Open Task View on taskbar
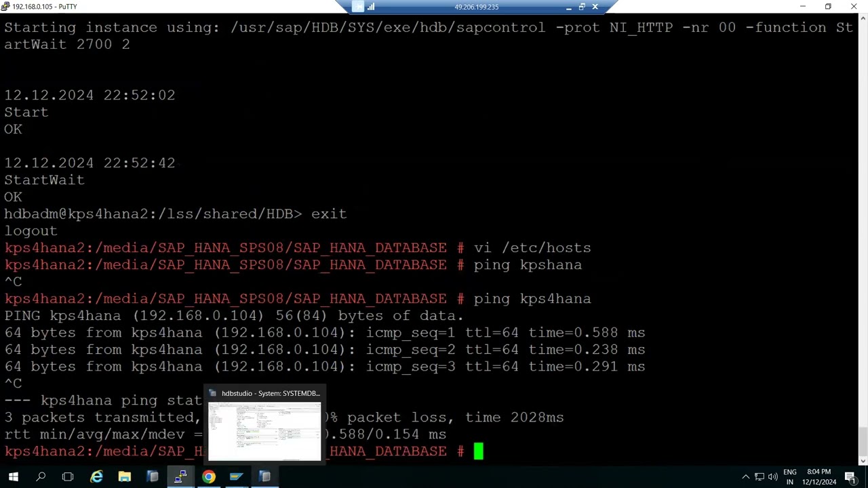The height and width of the screenshot is (488, 868). [x=68, y=476]
